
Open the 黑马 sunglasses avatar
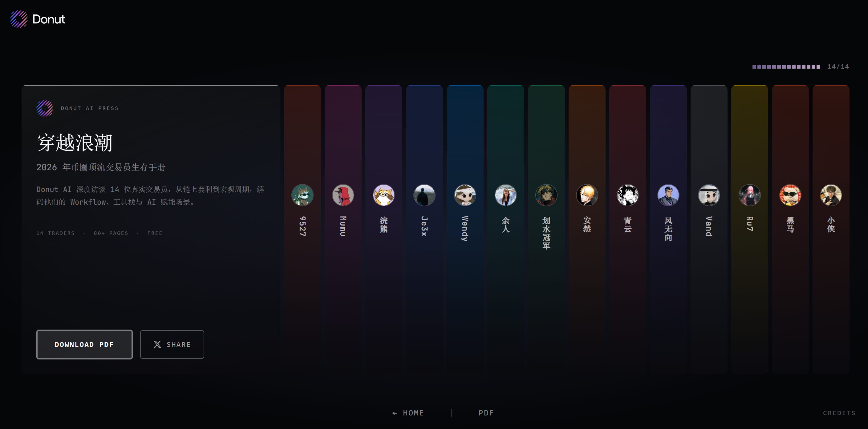pos(790,195)
